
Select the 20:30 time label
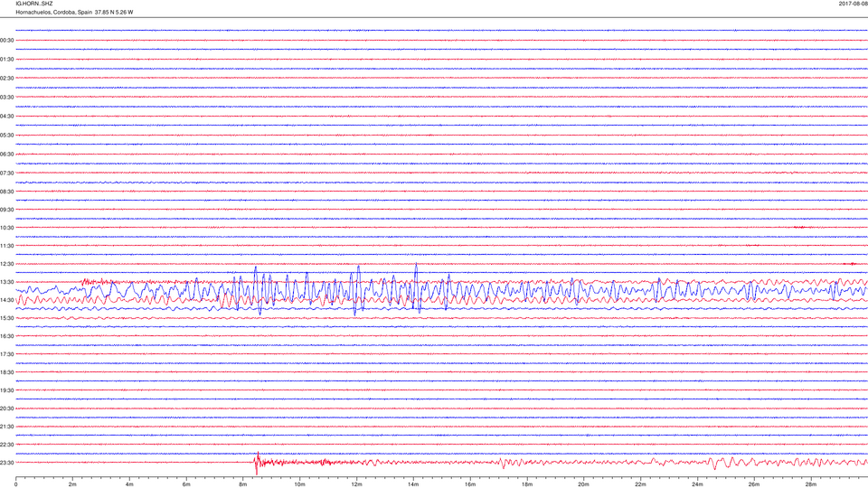[6, 408]
